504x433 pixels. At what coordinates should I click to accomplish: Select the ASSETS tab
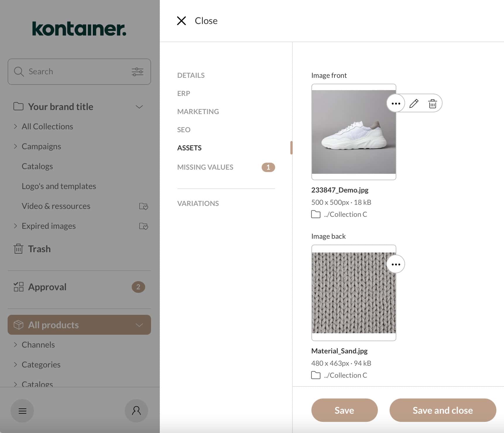[x=189, y=148]
